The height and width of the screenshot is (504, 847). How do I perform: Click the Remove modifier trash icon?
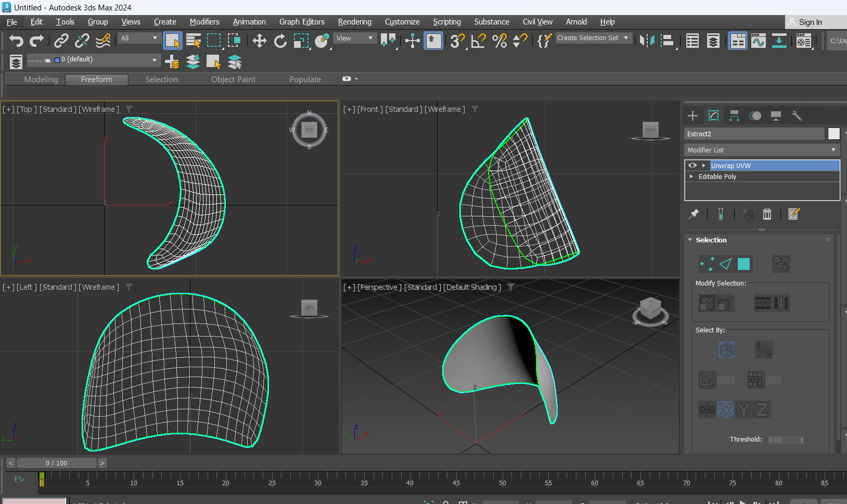coord(767,214)
